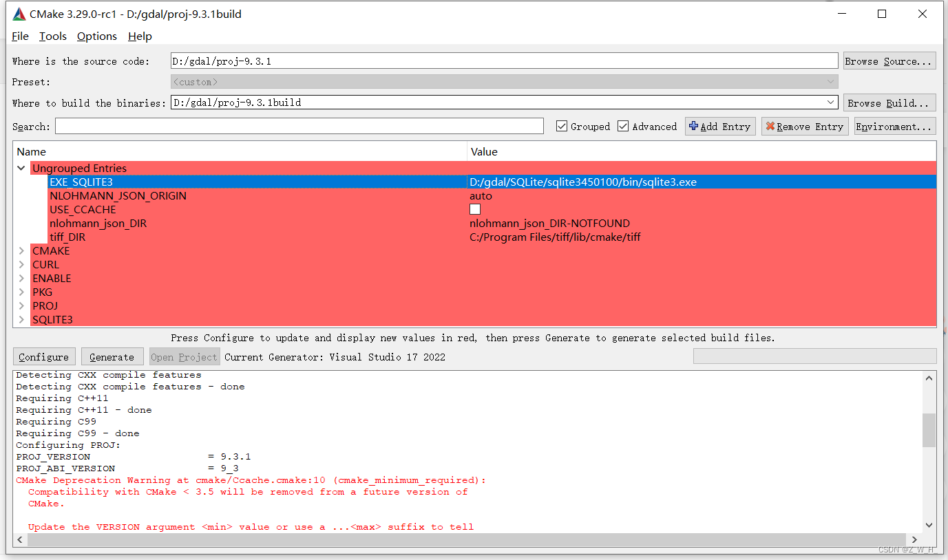Click the output log vertical scrollbar thumb
The image size is (948, 560).
tap(929, 430)
